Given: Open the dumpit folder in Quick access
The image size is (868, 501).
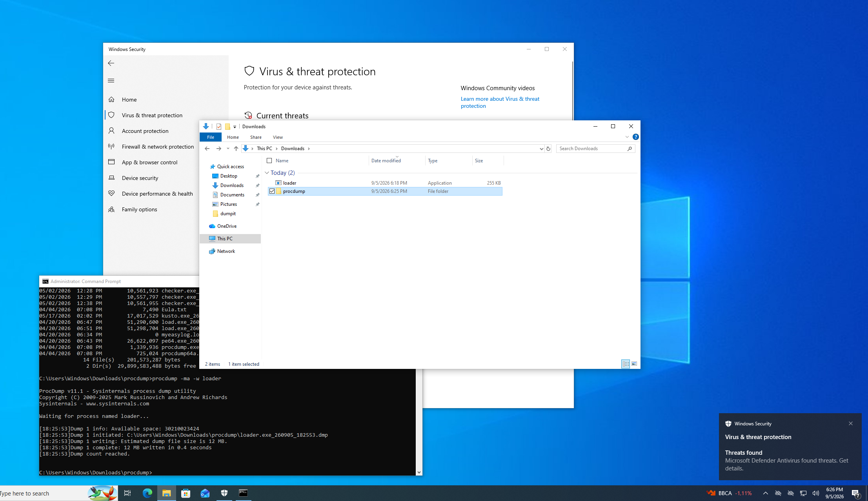Looking at the screenshot, I should pos(228,214).
